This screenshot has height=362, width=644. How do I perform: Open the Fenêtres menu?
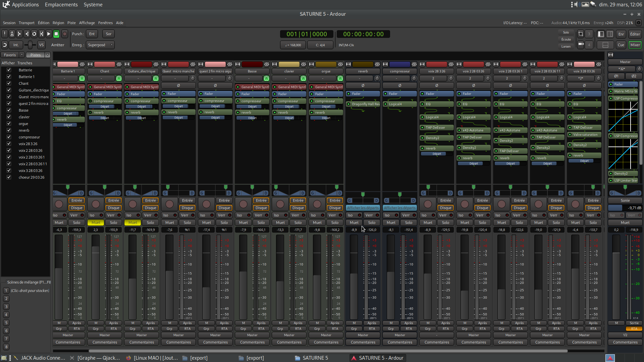tap(105, 23)
